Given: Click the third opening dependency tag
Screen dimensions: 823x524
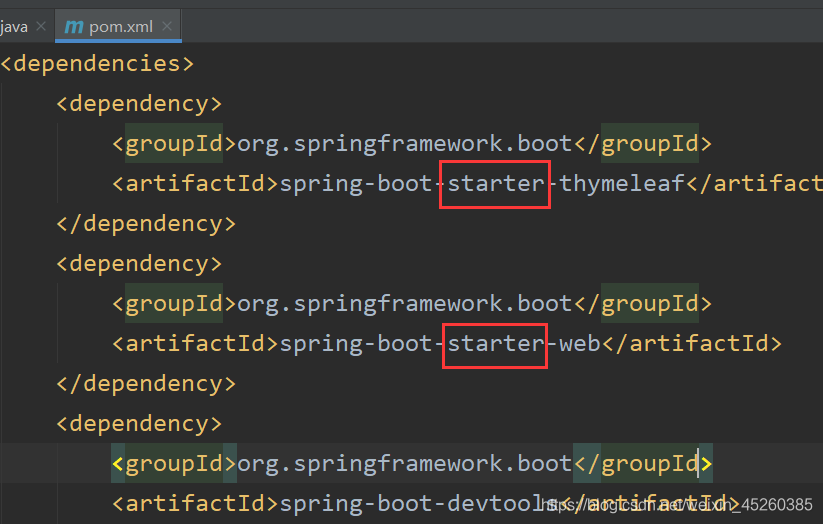Looking at the screenshot, I should click(x=139, y=423).
